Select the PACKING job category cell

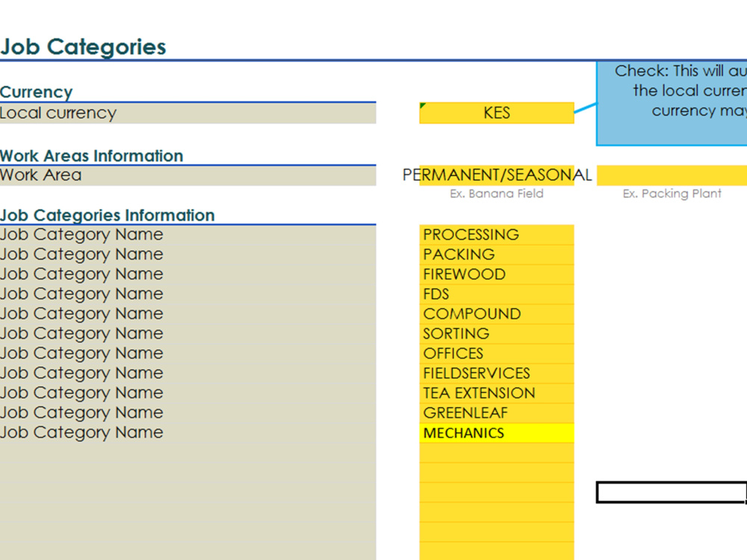497,255
